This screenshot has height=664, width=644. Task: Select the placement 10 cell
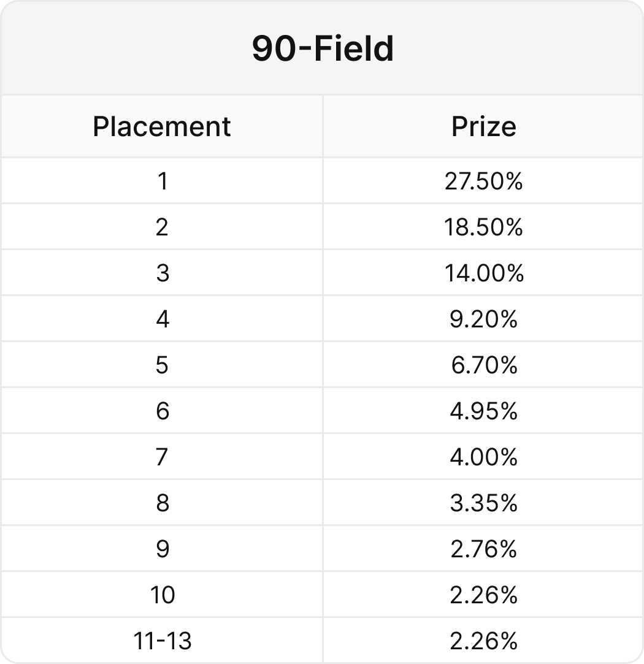pos(162,595)
